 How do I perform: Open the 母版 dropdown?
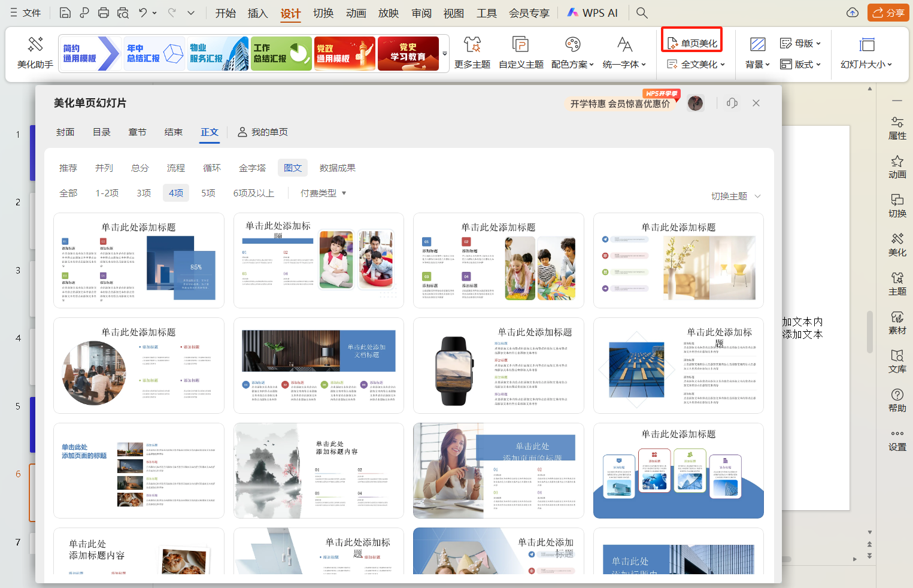tap(800, 43)
